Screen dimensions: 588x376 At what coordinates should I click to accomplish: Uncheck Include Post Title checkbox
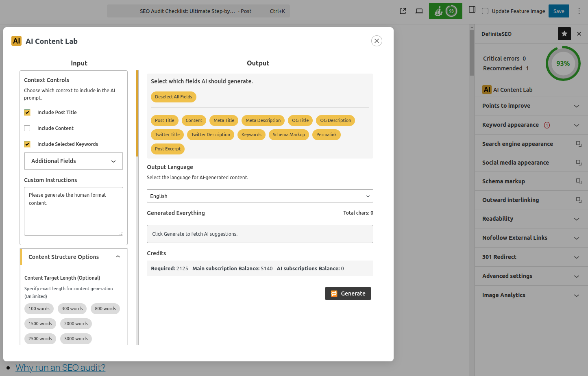pos(27,113)
